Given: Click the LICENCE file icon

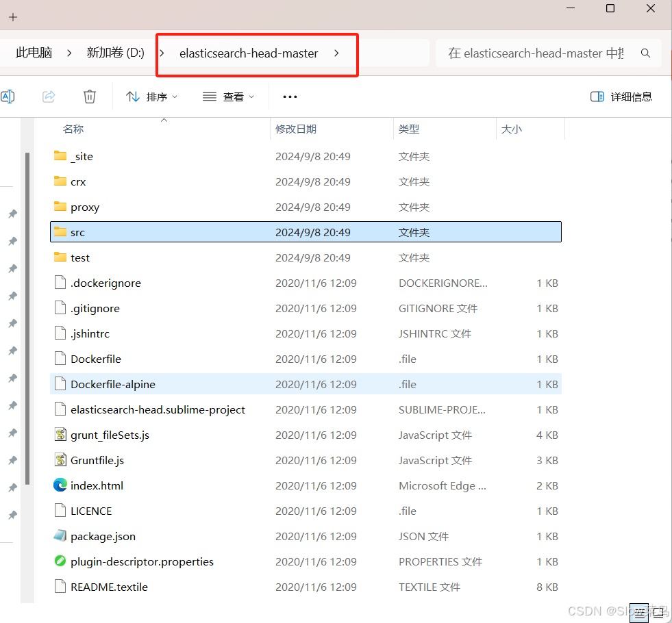Looking at the screenshot, I should 60,510.
